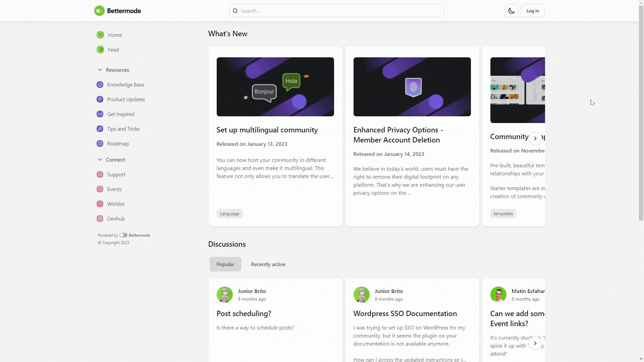Select Product Updates in the sidebar

click(126, 99)
